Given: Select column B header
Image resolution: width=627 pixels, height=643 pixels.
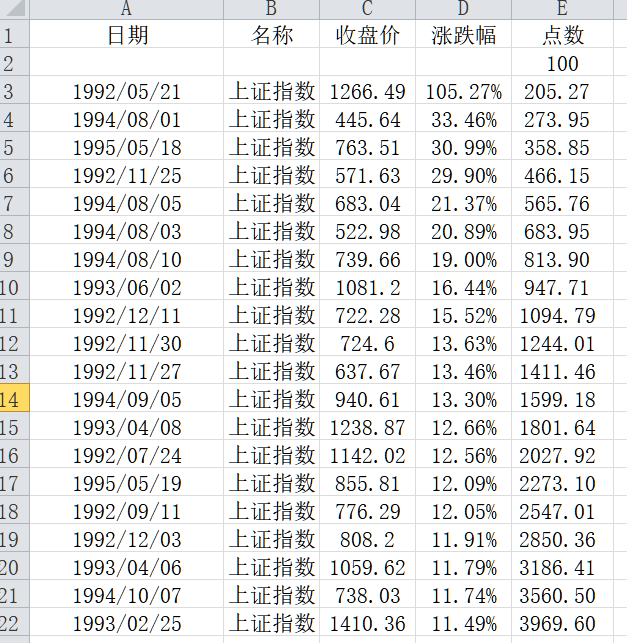Looking at the screenshot, I should [x=271, y=9].
